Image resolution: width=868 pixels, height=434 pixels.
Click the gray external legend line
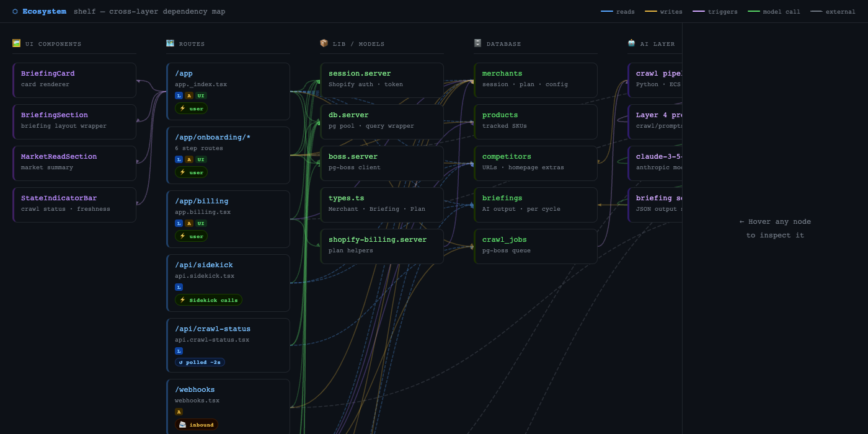tap(817, 11)
